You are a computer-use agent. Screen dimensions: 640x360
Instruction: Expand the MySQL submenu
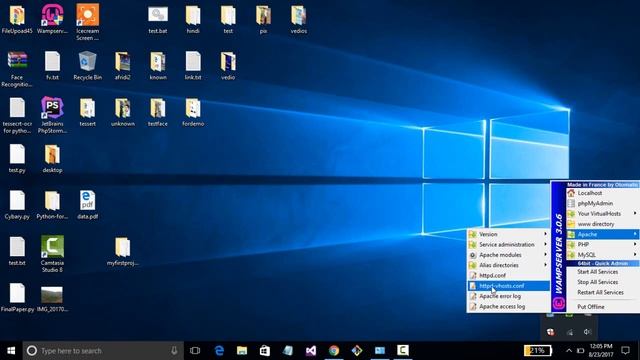(x=602, y=255)
